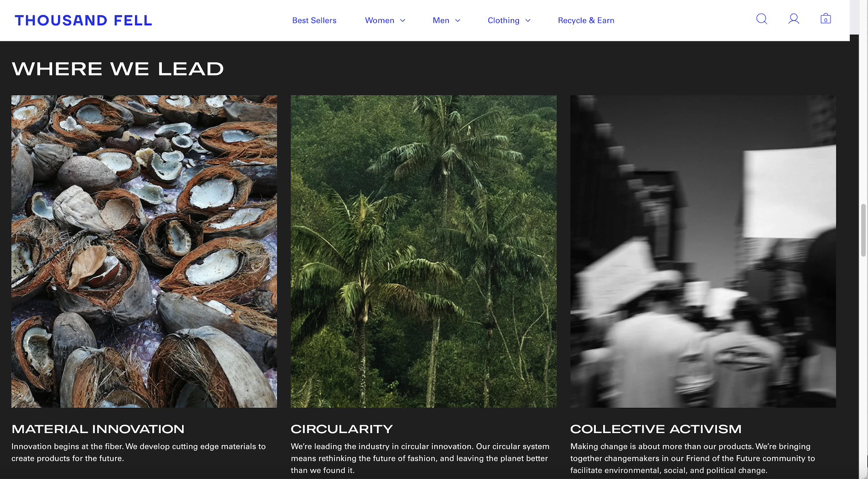Click the palm tree forest image

point(424,251)
